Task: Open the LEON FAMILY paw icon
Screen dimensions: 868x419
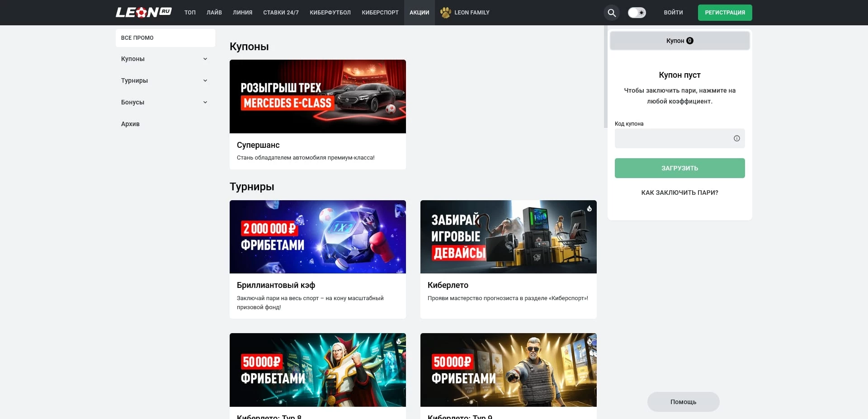Action: click(x=446, y=13)
